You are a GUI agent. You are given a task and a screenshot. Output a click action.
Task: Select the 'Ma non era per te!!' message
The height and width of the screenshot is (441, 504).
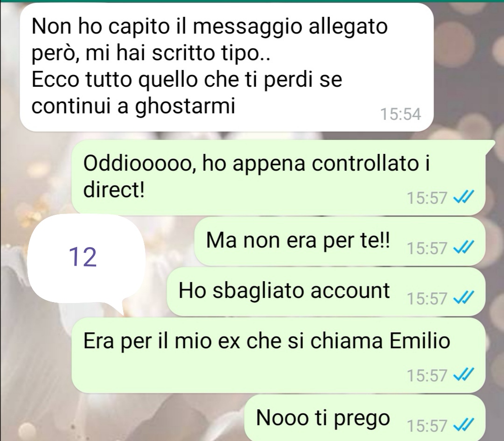tap(339, 241)
